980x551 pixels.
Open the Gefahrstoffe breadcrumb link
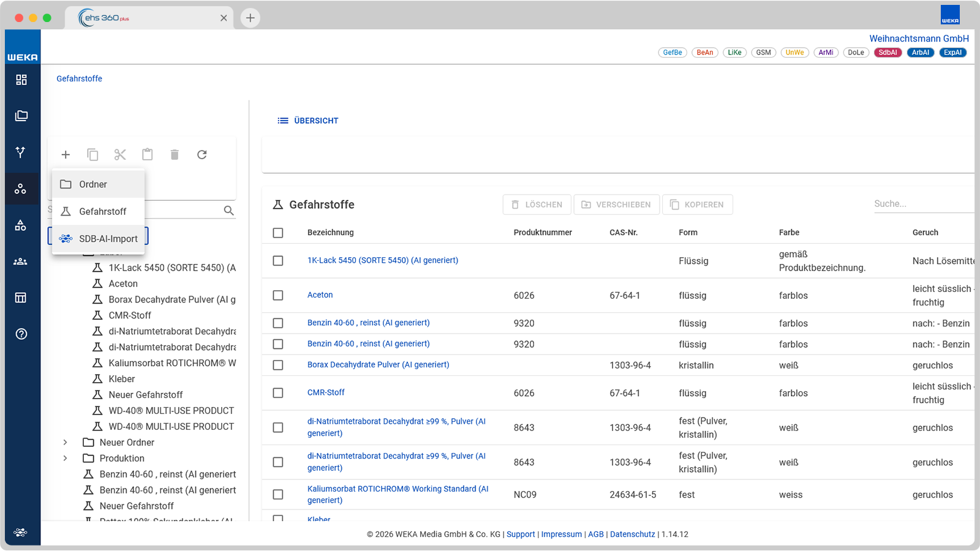click(x=80, y=78)
